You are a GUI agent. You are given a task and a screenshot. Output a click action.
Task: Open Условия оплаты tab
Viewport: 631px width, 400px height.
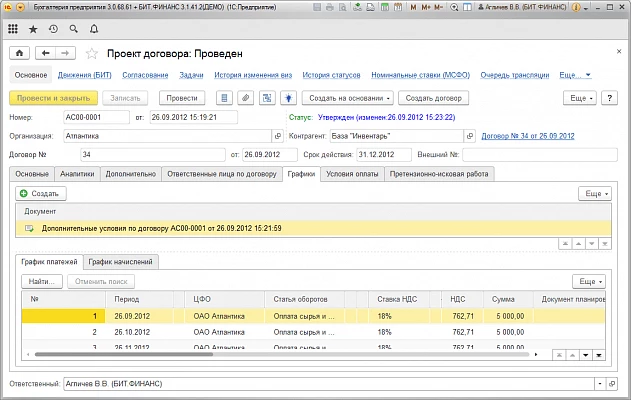(x=352, y=174)
